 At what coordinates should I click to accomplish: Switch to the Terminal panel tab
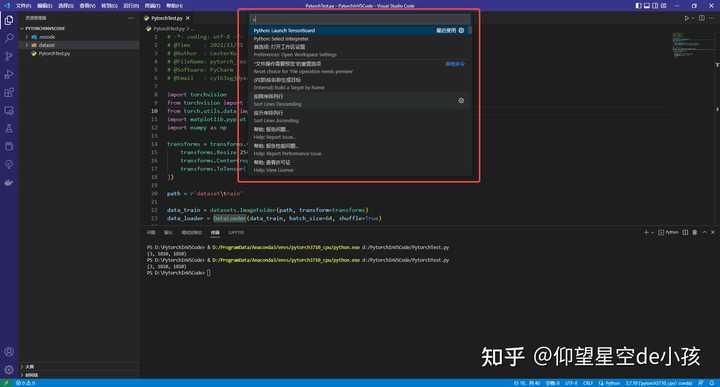click(215, 233)
